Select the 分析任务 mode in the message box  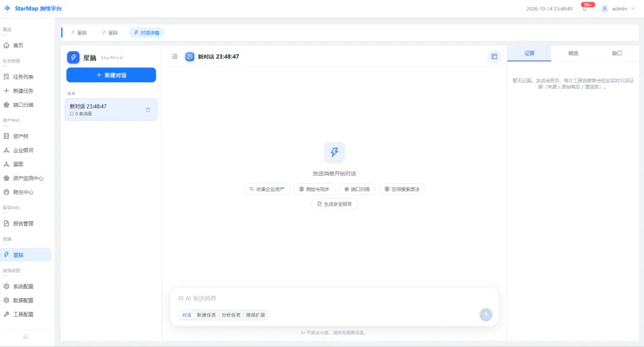[231, 315]
